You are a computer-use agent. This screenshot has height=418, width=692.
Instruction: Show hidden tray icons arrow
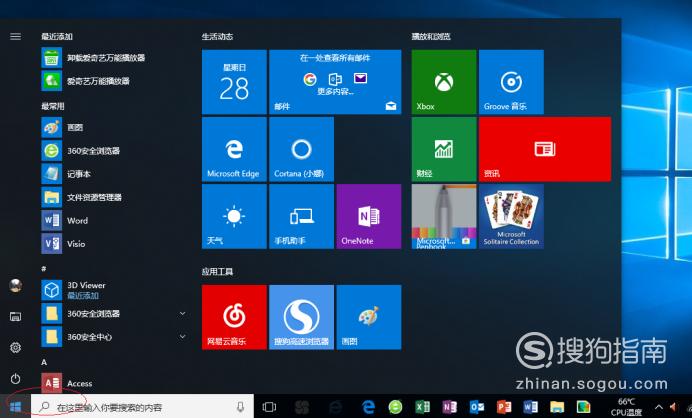point(658,407)
